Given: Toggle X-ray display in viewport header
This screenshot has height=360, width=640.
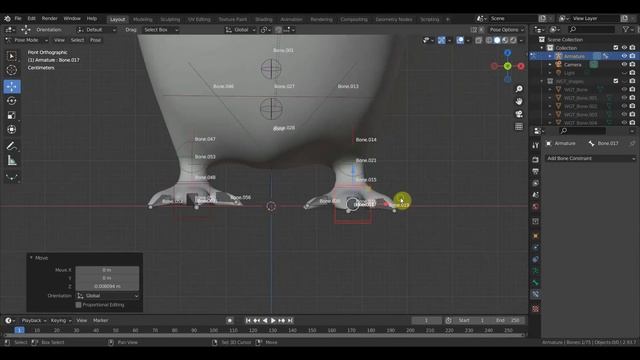Looking at the screenshot, I should tap(478, 40).
